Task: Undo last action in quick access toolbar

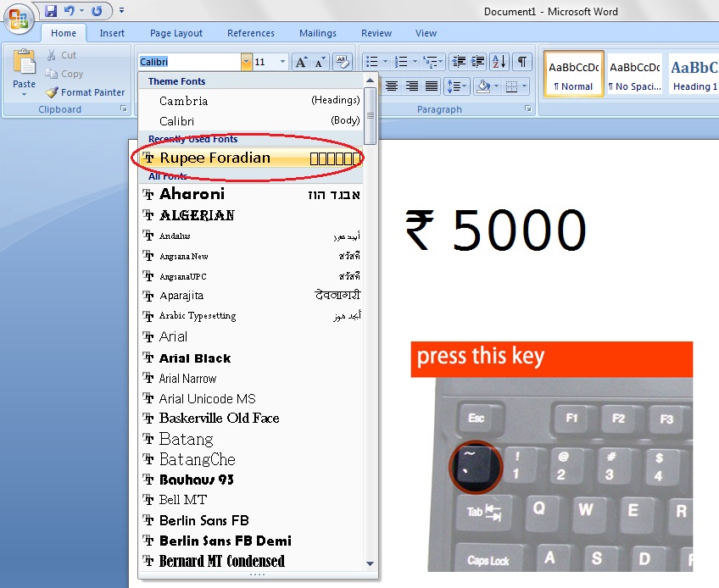Action: click(x=70, y=10)
